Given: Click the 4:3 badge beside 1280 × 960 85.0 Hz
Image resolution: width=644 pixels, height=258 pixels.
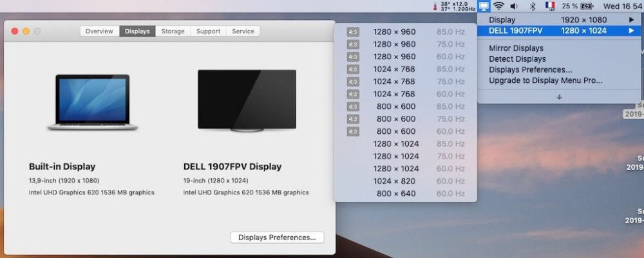Looking at the screenshot, I should [353, 32].
